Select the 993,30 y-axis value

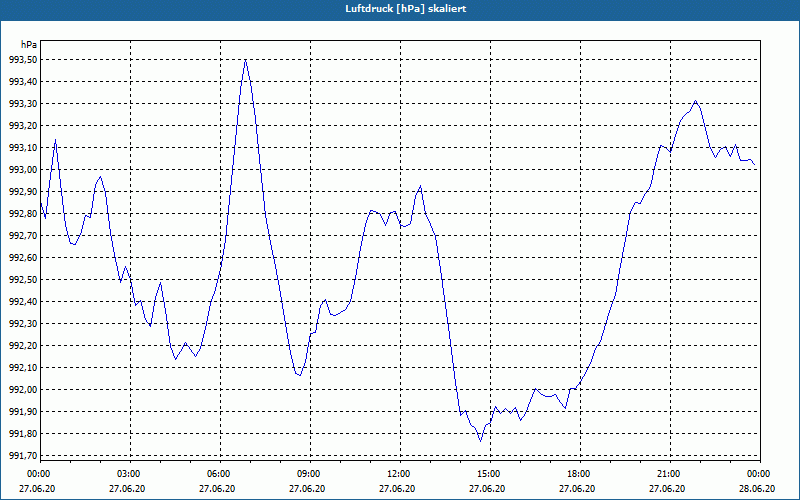pos(23,104)
